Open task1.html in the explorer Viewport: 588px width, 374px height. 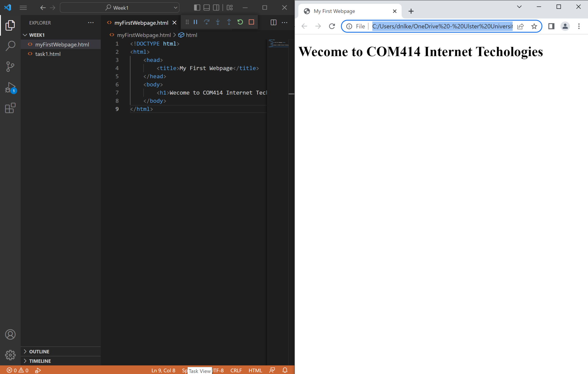48,54
